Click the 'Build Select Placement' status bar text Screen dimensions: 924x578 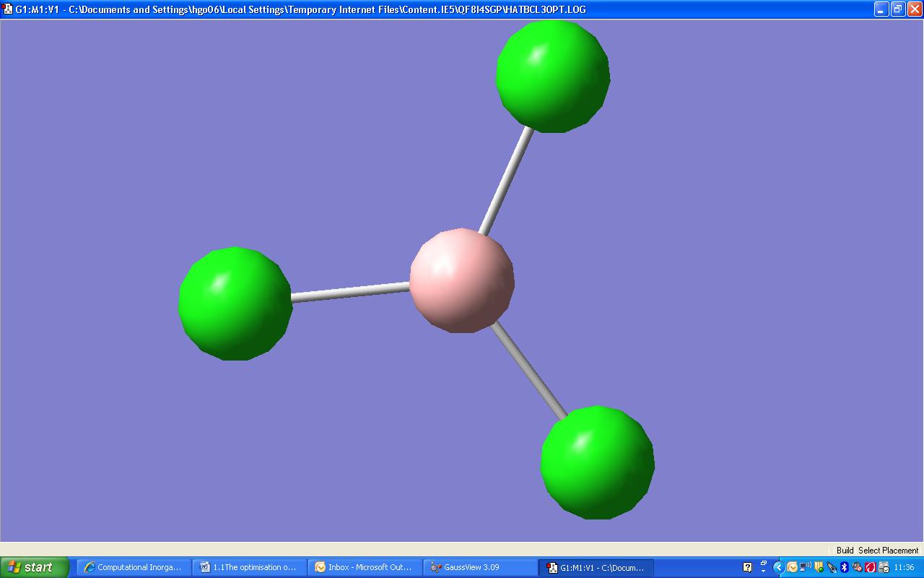click(877, 551)
